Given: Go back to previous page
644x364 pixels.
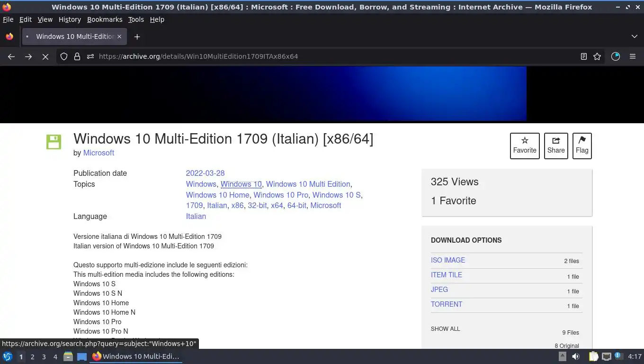Looking at the screenshot, I should (11, 56).
